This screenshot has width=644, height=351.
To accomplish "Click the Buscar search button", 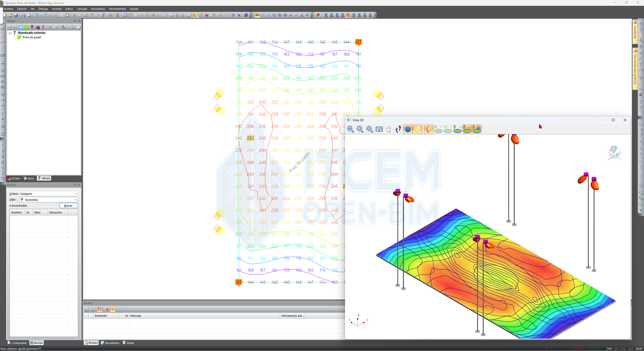I will (x=68, y=206).
